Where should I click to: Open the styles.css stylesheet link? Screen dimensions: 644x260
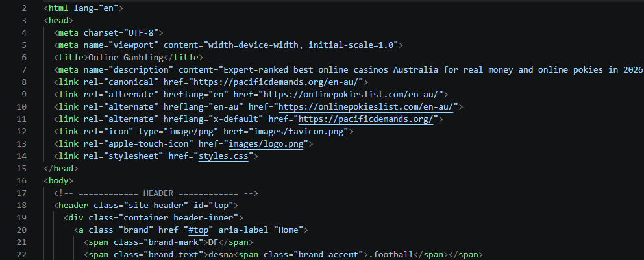click(223, 156)
